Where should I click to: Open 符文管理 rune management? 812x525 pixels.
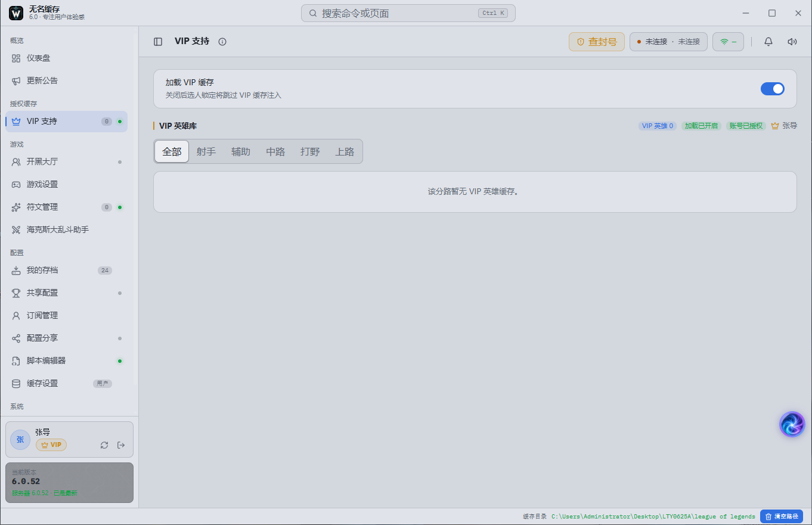[x=66, y=207]
